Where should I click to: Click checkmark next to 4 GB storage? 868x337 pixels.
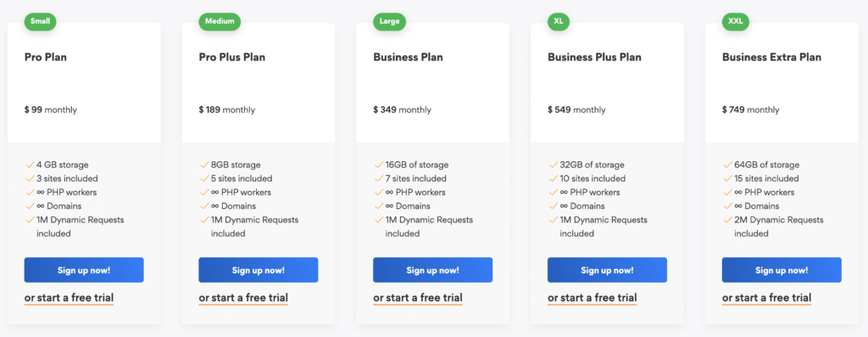point(30,165)
